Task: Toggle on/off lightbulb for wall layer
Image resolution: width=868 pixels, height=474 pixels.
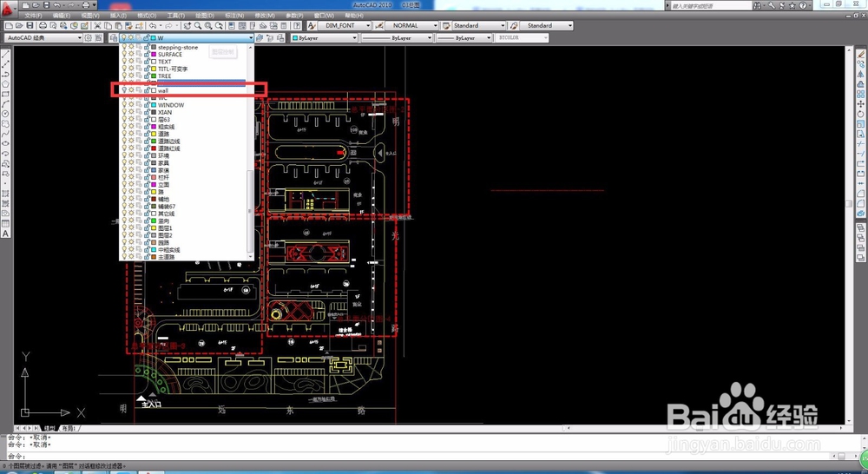Action: click(x=124, y=90)
